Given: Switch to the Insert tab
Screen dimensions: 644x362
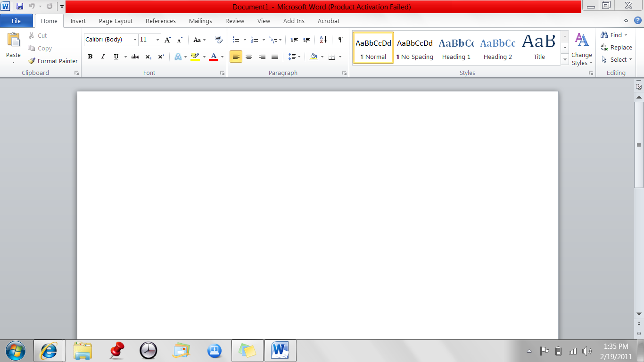Looking at the screenshot, I should click(x=78, y=21).
